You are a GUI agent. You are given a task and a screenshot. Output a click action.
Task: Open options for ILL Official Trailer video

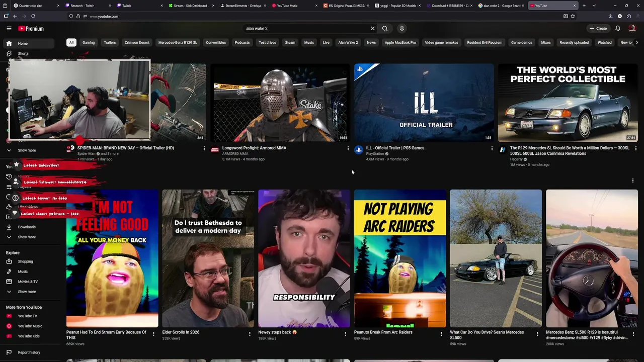click(492, 148)
